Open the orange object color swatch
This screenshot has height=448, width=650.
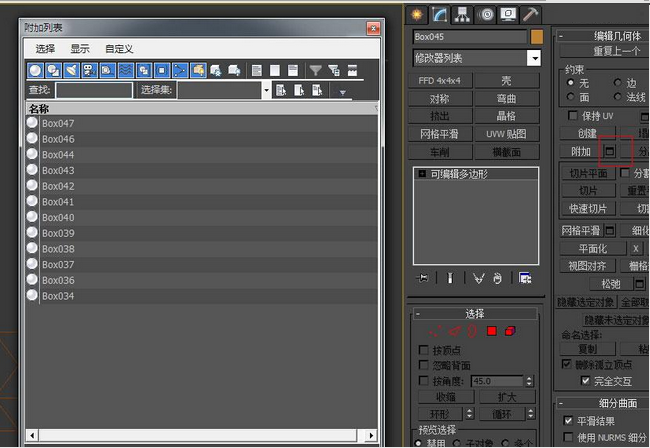[x=537, y=36]
